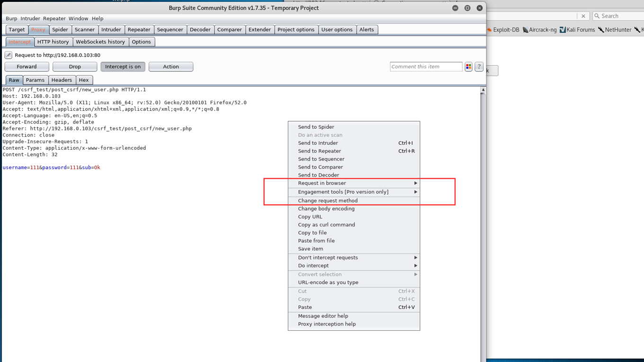Click the Comment this item field

point(426,67)
